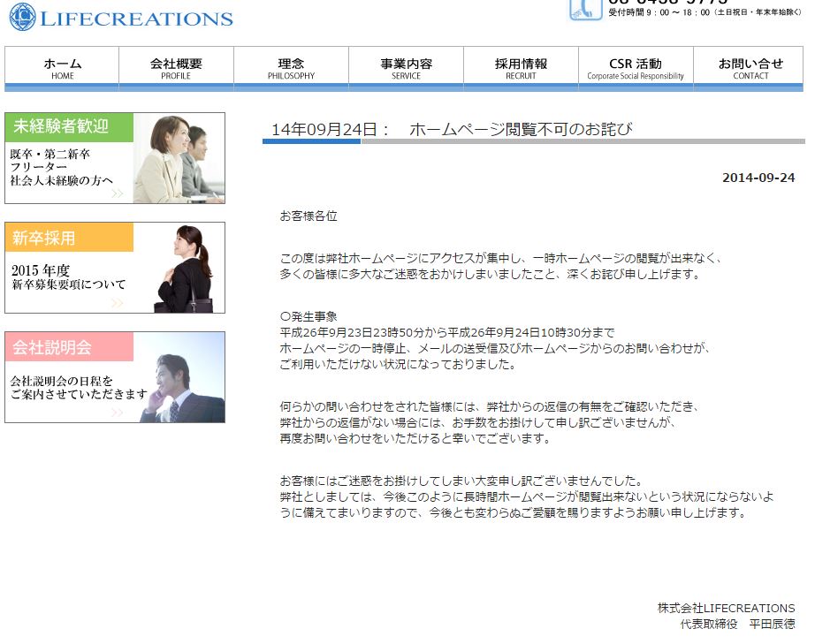Click the telephone icon beside the phone number
The image size is (815, 644).
click(x=586, y=10)
